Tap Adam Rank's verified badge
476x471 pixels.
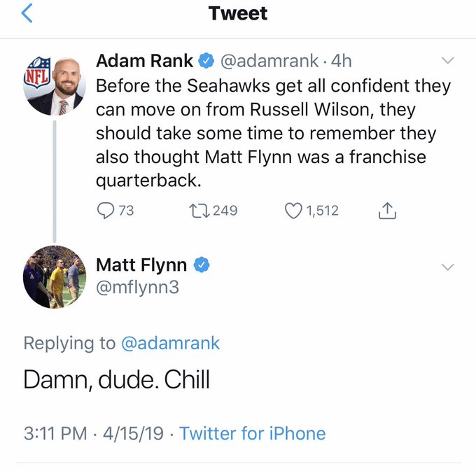[205, 62]
